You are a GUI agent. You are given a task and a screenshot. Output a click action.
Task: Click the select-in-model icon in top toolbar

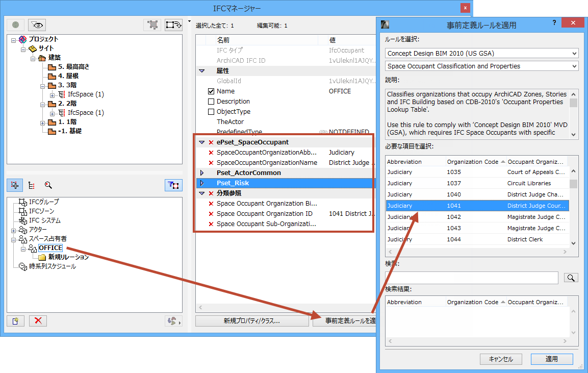coord(152,25)
